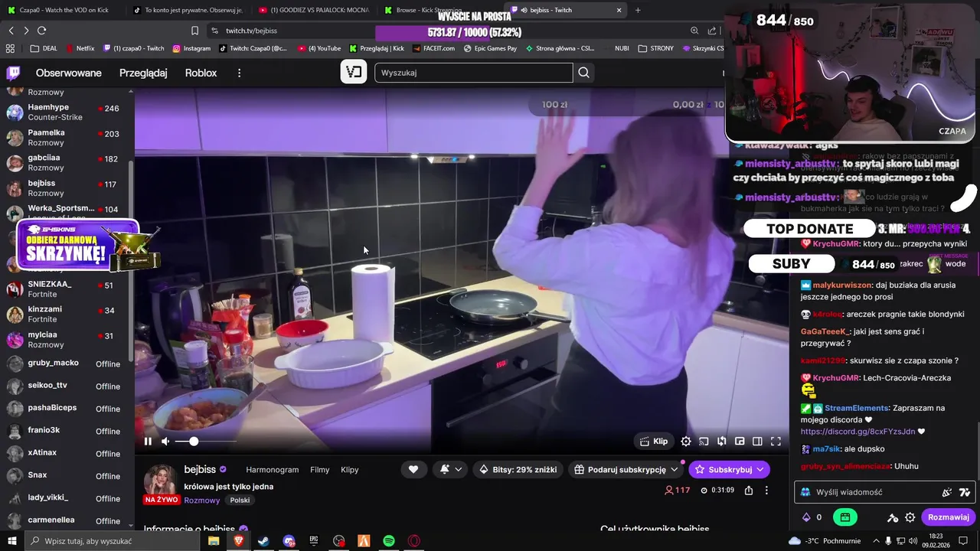Go to Obserwowane
The image size is (980, 551).
69,73
